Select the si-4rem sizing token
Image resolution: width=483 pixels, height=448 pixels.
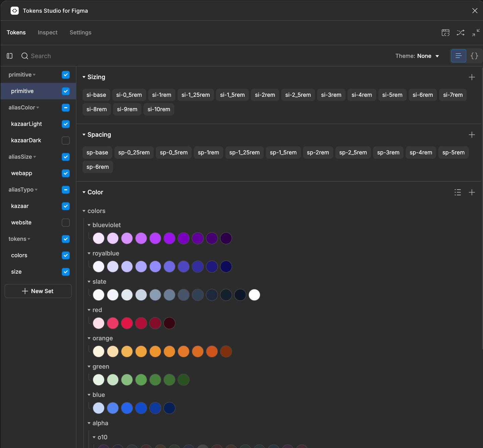[x=362, y=95]
